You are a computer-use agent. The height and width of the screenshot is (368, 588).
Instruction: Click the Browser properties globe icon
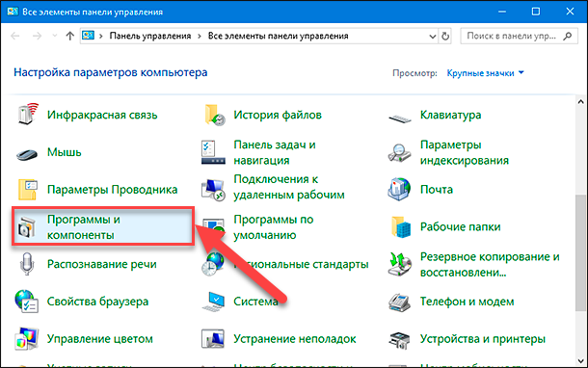[x=26, y=301]
